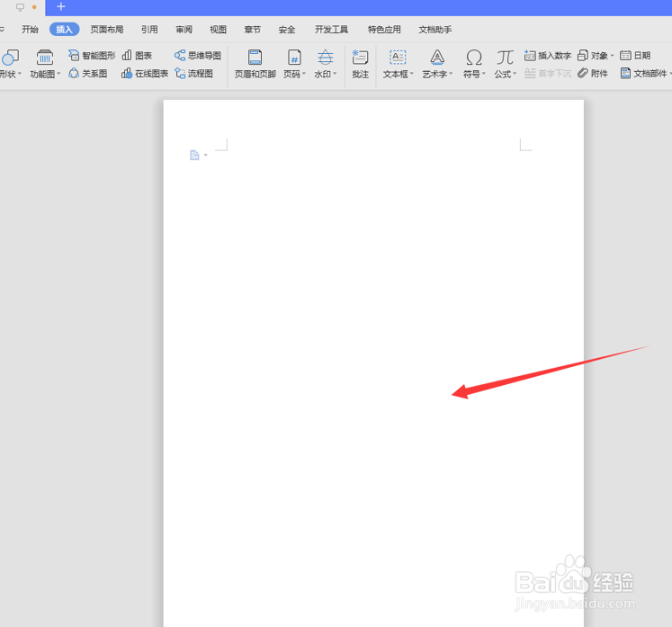Screen dimensions: 672x627
Task: Click the monitor icon in the title bar
Action: [x=20, y=7]
